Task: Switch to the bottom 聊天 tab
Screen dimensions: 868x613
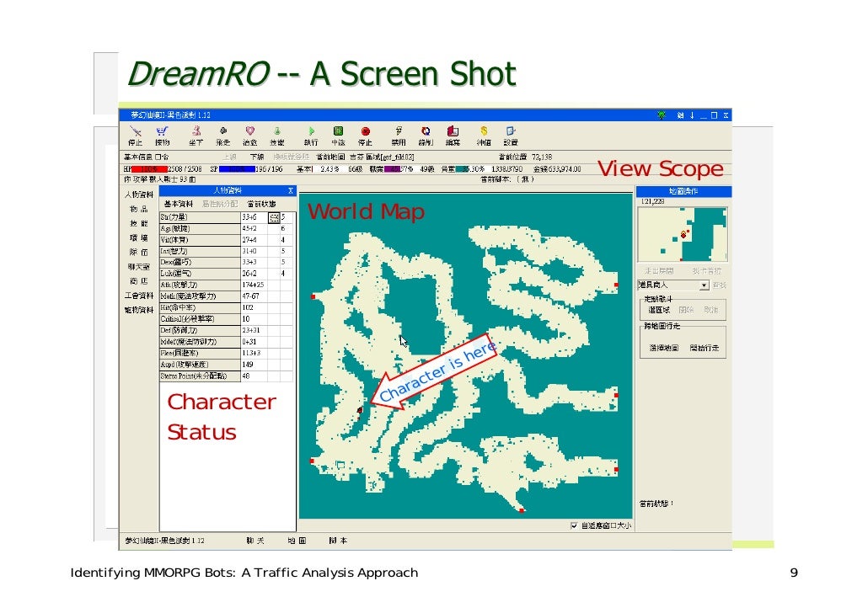Action: (x=255, y=541)
